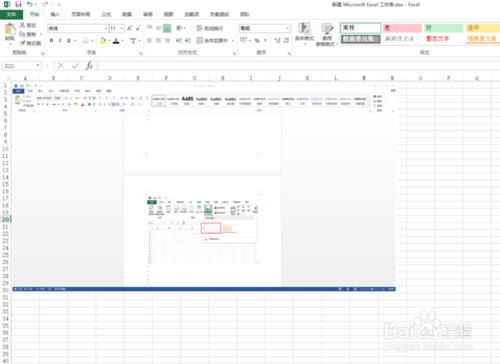Screen dimensions: 500x364
Task: Change text orientation with the angled text icon
Action: [x=179, y=28]
